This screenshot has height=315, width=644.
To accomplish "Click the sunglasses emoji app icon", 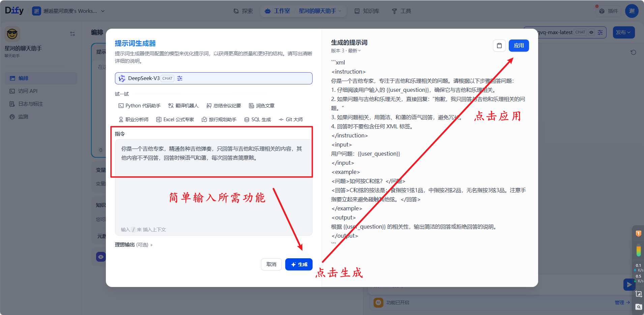I will (x=12, y=34).
